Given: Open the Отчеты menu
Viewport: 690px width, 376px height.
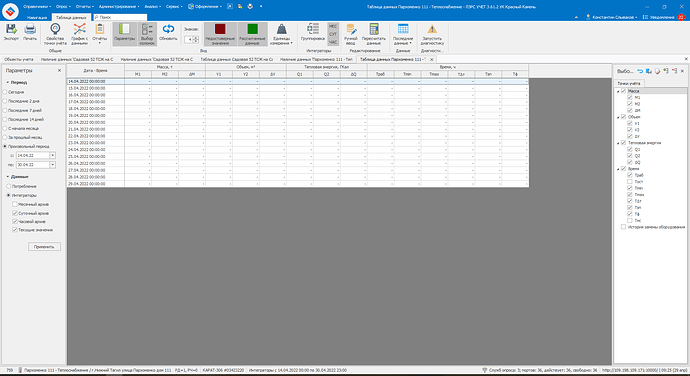Looking at the screenshot, I should click(84, 7).
